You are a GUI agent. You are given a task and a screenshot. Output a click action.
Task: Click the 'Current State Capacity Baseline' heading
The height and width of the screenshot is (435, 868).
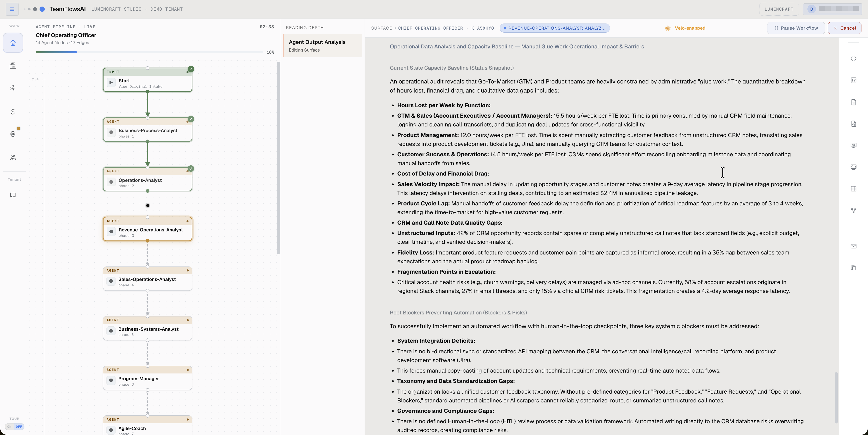tap(452, 68)
